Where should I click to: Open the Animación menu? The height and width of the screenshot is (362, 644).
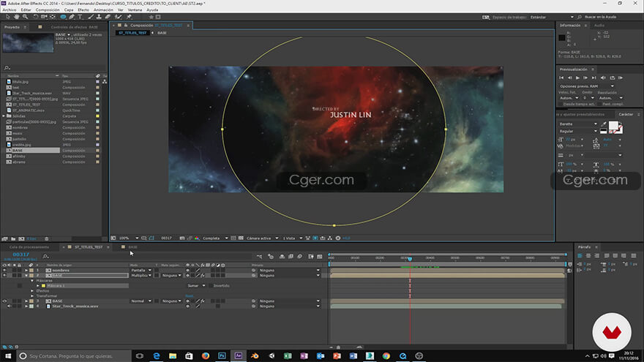[103, 10]
